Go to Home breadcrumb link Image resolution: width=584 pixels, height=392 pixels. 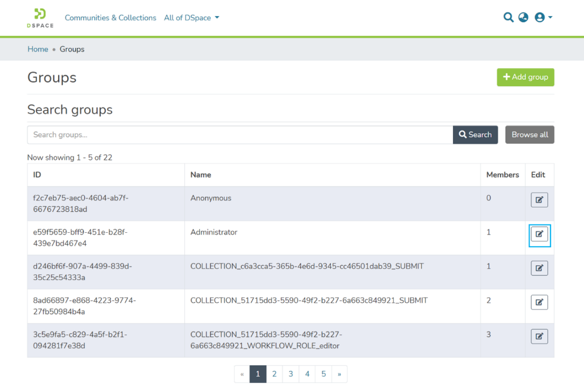tap(38, 49)
